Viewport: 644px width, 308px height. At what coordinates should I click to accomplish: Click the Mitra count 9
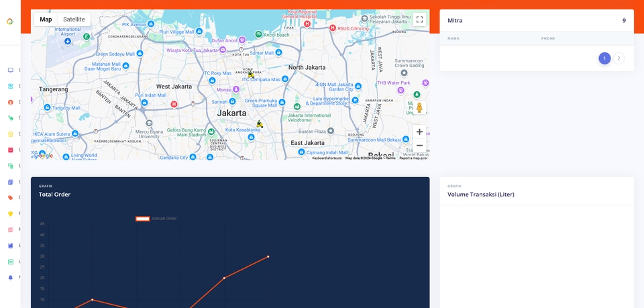625,20
